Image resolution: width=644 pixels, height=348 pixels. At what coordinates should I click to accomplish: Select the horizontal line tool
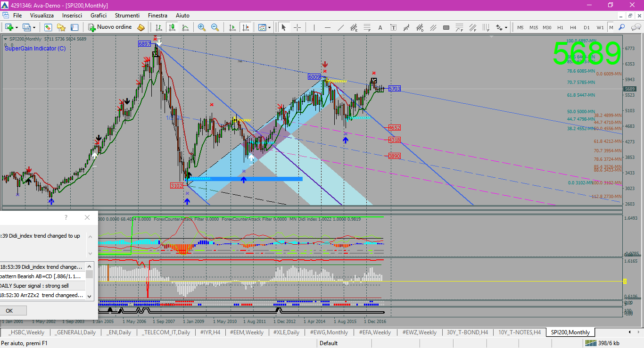tap(327, 27)
